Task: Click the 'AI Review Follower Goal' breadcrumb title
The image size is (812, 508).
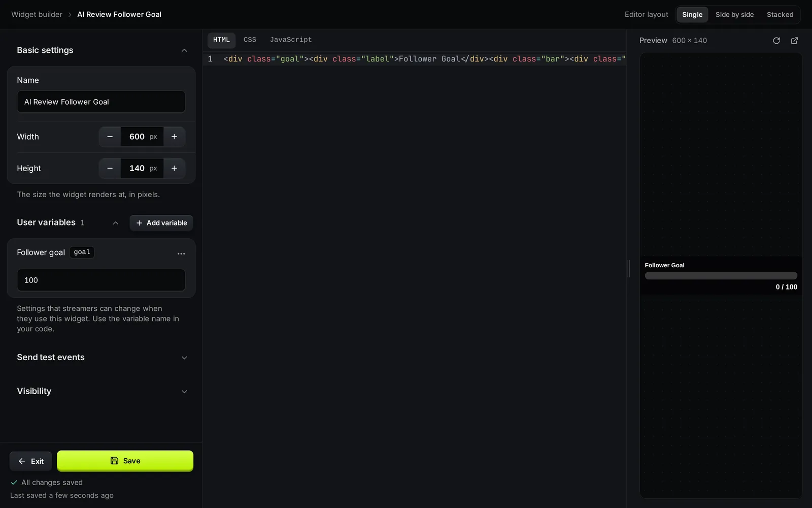Action: click(119, 15)
